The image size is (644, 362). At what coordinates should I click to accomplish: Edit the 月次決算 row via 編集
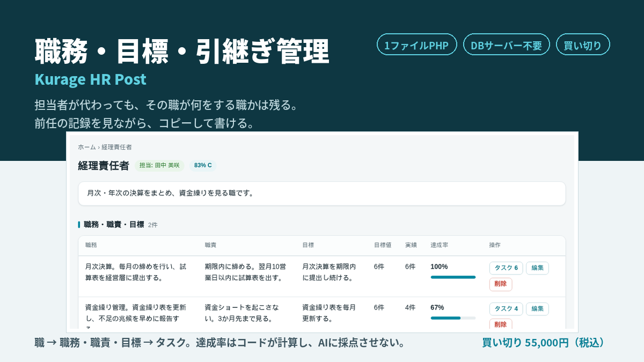pyautogui.click(x=537, y=268)
